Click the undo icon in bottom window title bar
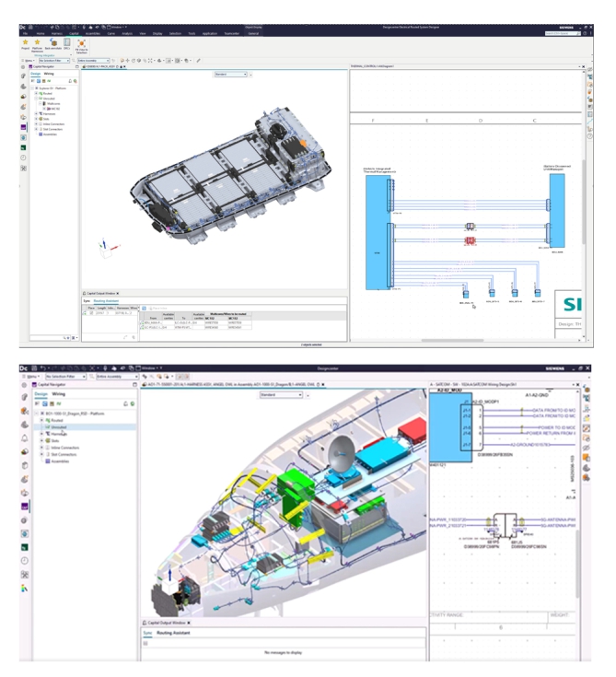The width and height of the screenshot is (616, 677). [43, 368]
